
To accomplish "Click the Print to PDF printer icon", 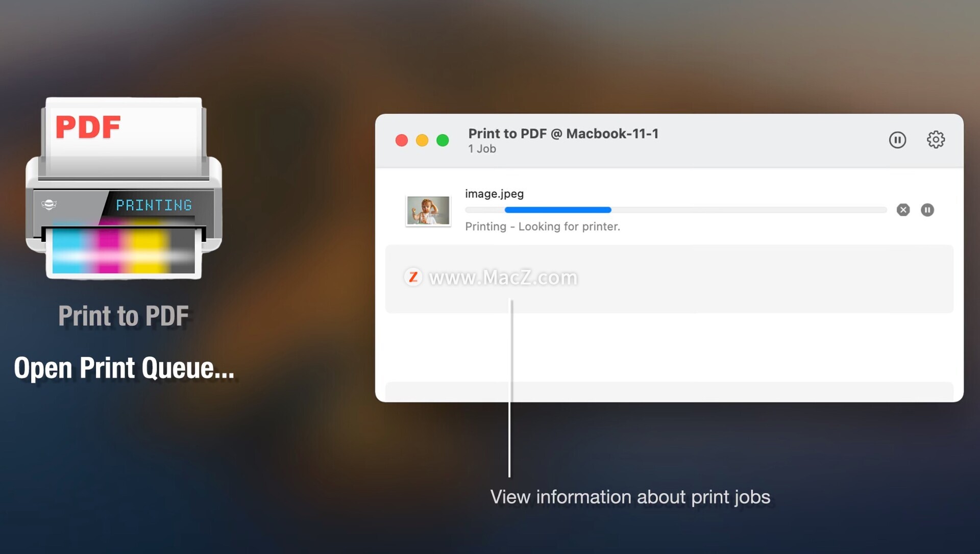I will 124,189.
